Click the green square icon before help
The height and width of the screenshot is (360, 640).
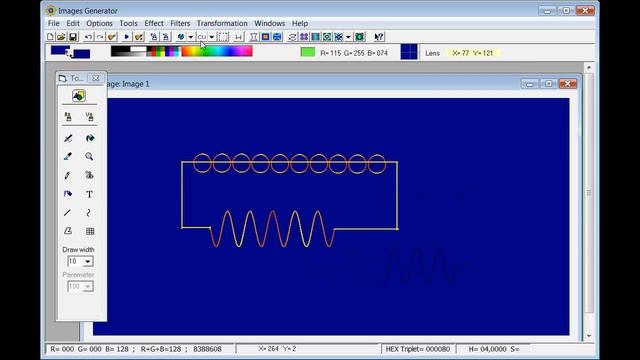click(360, 37)
